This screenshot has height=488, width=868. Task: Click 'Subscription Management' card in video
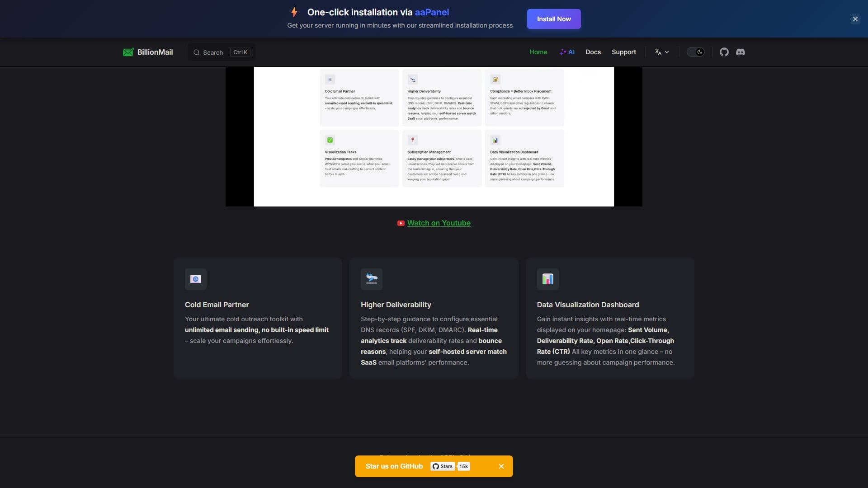pos(442,158)
